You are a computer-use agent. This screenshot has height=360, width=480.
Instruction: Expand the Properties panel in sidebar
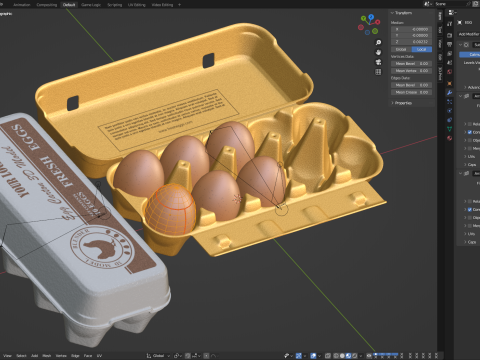[392, 103]
